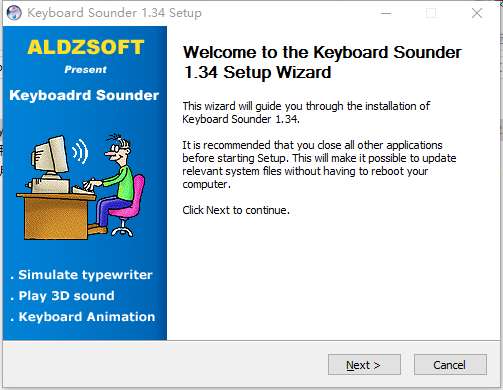The height and width of the screenshot is (390, 503).
Task: Click the ALDZSOFT logo text
Action: [x=85, y=47]
